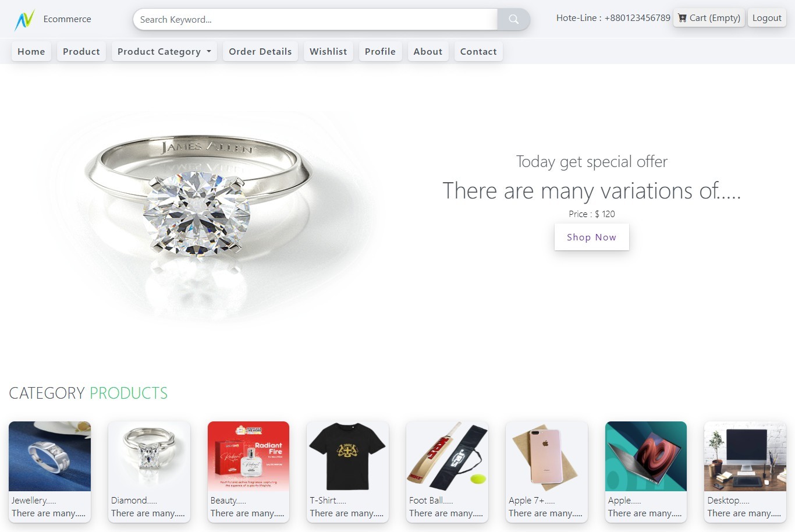Open the Contact page

[478, 51]
